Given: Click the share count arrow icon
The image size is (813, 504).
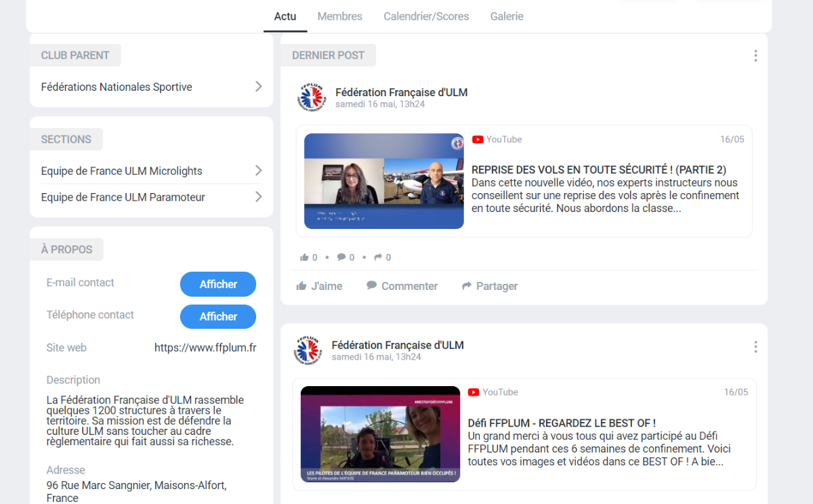Looking at the screenshot, I should (378, 257).
